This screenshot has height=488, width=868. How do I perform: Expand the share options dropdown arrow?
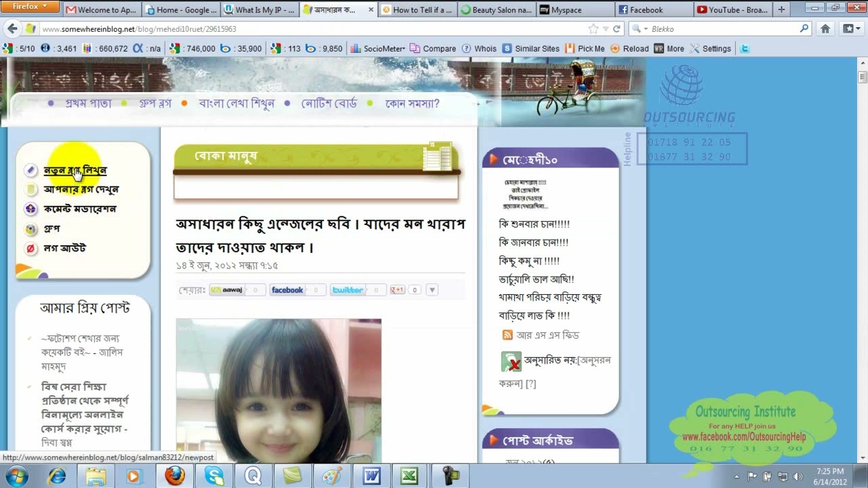(x=432, y=290)
